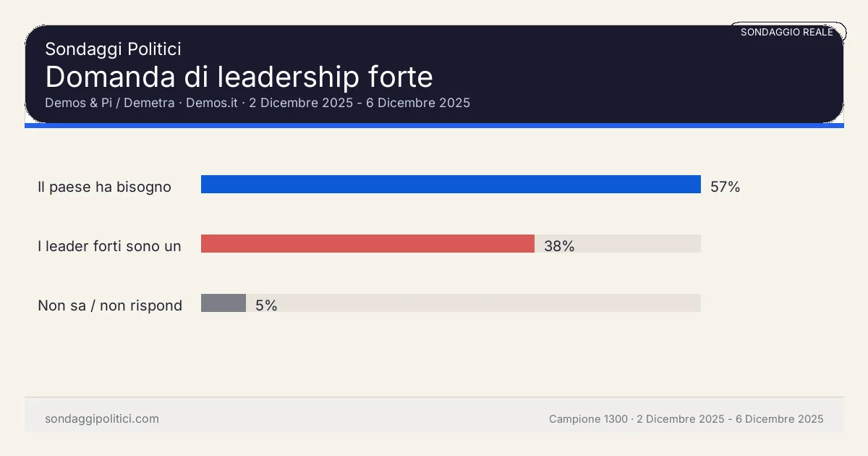Click the 57% value label
Image resolution: width=868 pixels, height=456 pixels.
tap(725, 187)
